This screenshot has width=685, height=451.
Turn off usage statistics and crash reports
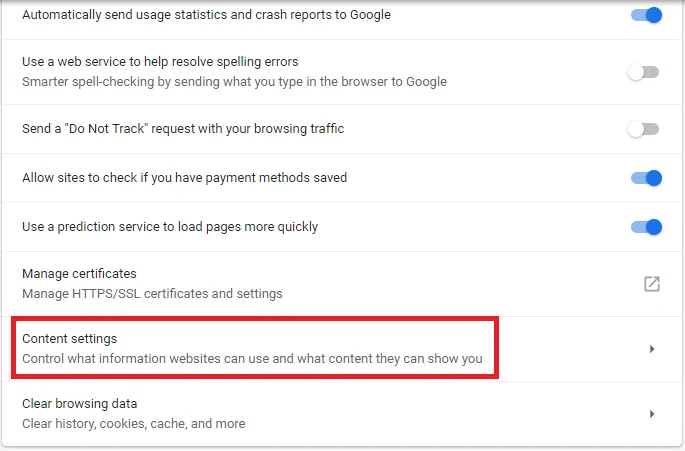645,15
